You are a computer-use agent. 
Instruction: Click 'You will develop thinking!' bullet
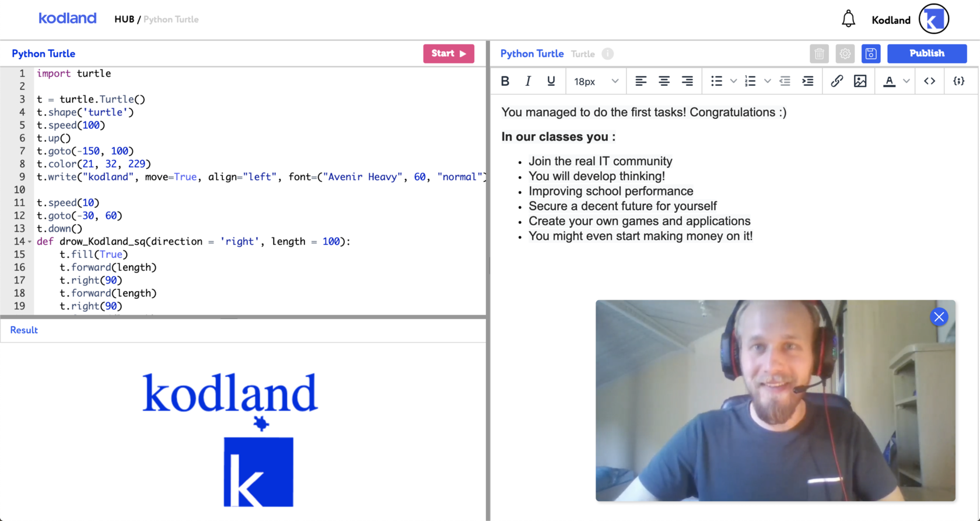pyautogui.click(x=597, y=176)
